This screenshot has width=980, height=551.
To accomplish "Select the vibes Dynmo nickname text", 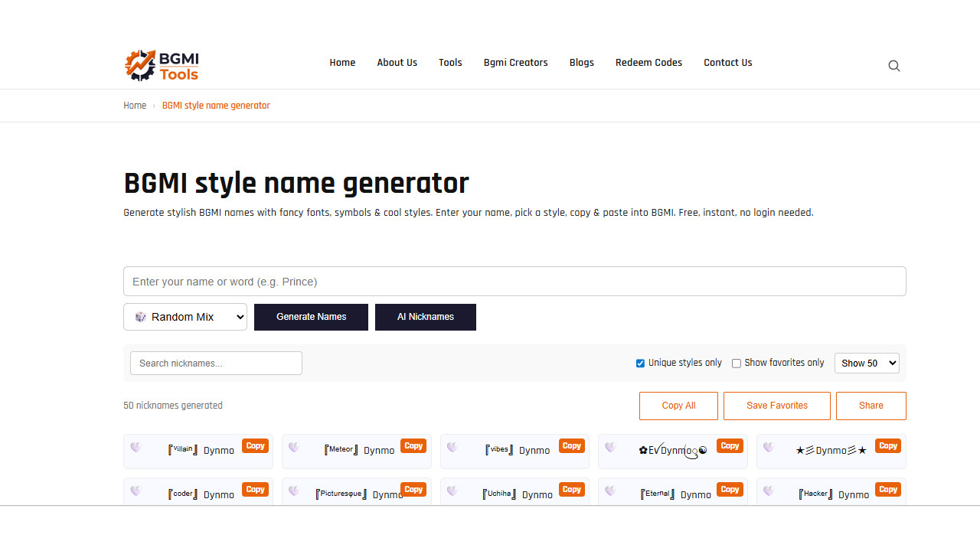I will (518, 450).
